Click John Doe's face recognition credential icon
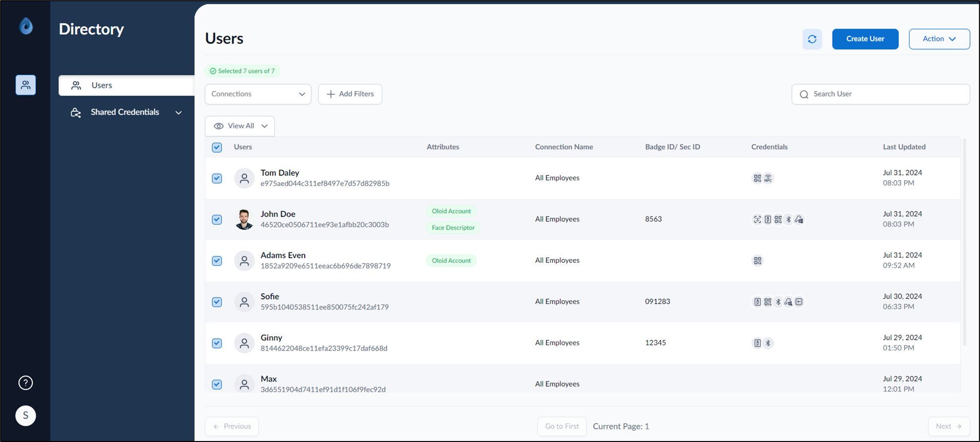Screen dimensions: 980x442 (x=757, y=219)
